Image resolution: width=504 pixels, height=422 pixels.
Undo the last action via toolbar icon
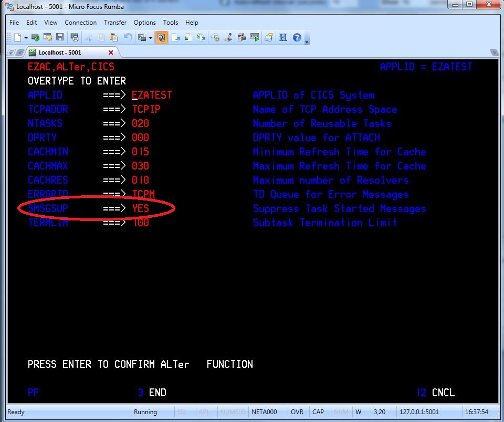pos(128,37)
